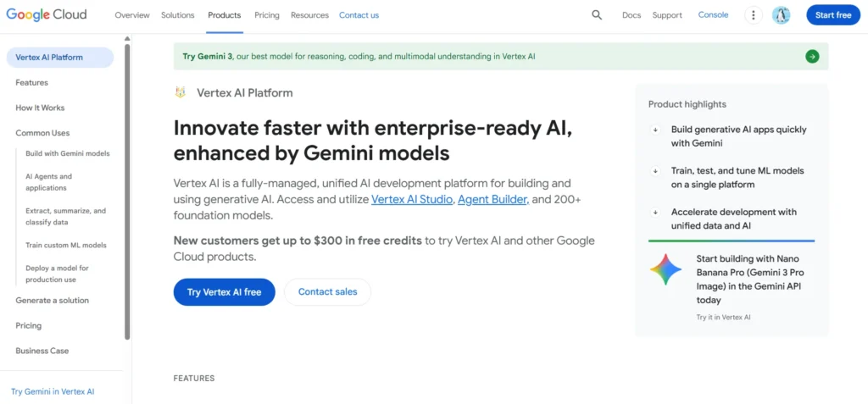Click the Contact us nav link
This screenshot has height=404, width=868.
(359, 15)
